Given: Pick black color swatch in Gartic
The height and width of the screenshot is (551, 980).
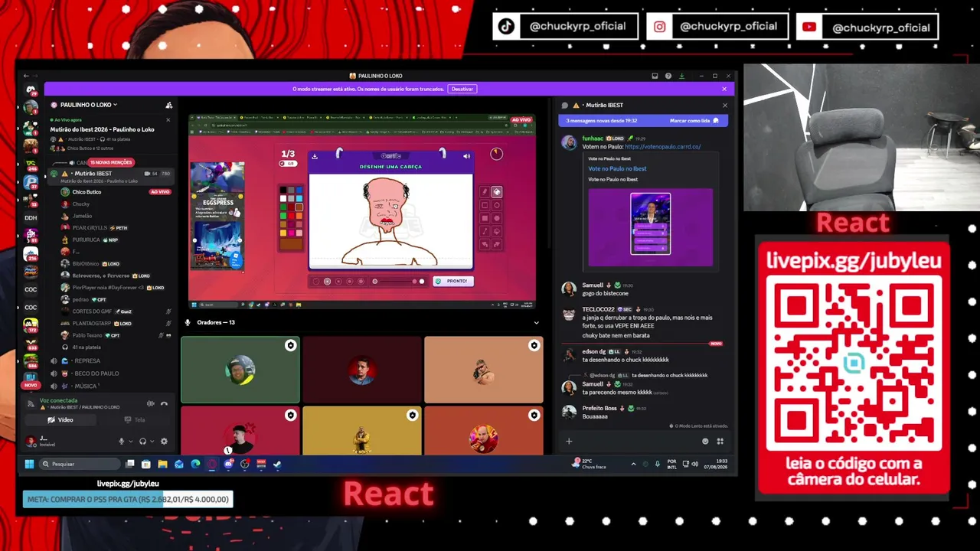Looking at the screenshot, I should tap(283, 190).
